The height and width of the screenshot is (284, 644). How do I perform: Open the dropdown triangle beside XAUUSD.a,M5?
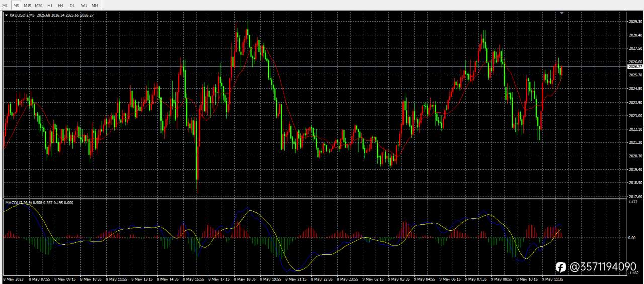coord(6,15)
